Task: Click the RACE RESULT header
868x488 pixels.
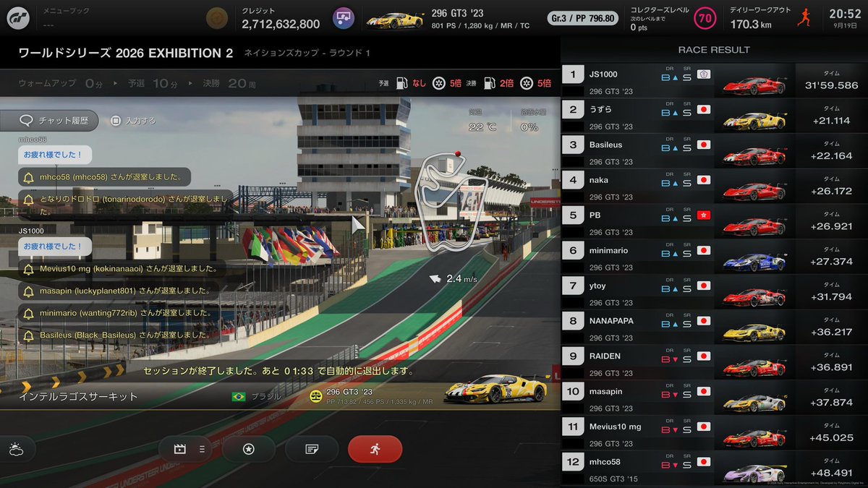Action: (714, 50)
